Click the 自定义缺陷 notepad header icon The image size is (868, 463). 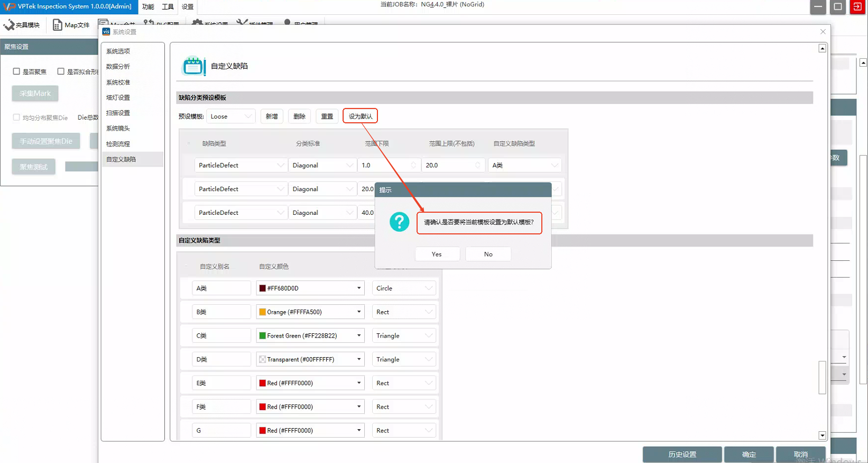coord(193,66)
